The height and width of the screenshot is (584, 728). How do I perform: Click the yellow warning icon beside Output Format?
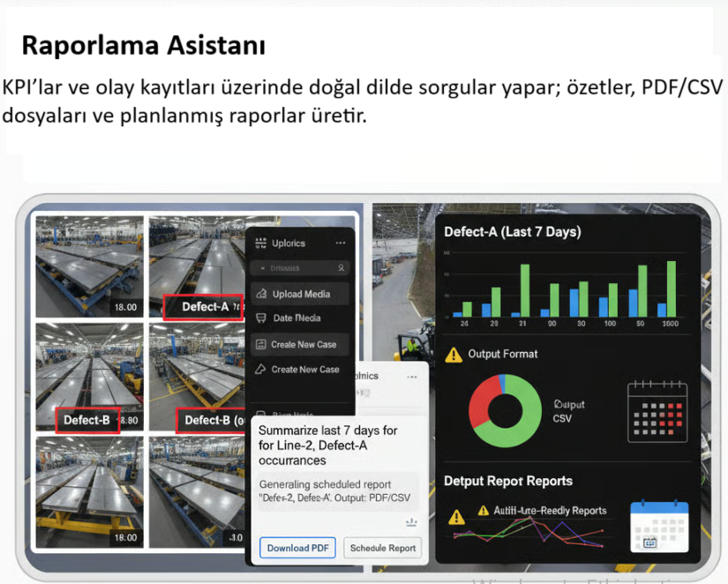(454, 355)
